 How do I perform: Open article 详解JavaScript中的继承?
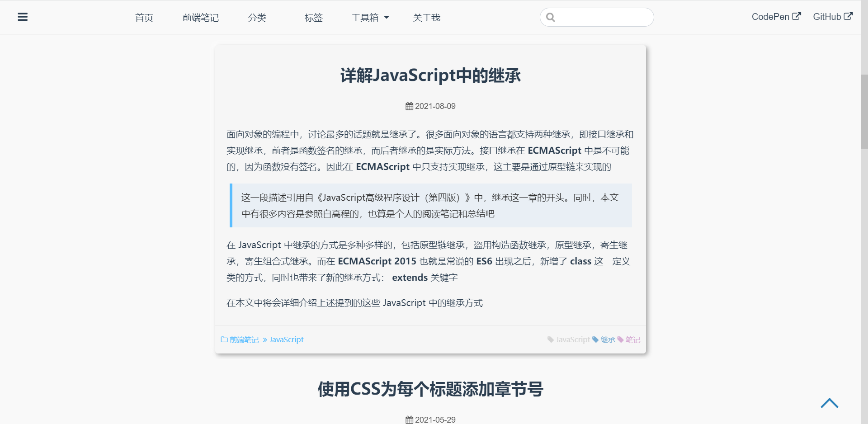pyautogui.click(x=430, y=75)
